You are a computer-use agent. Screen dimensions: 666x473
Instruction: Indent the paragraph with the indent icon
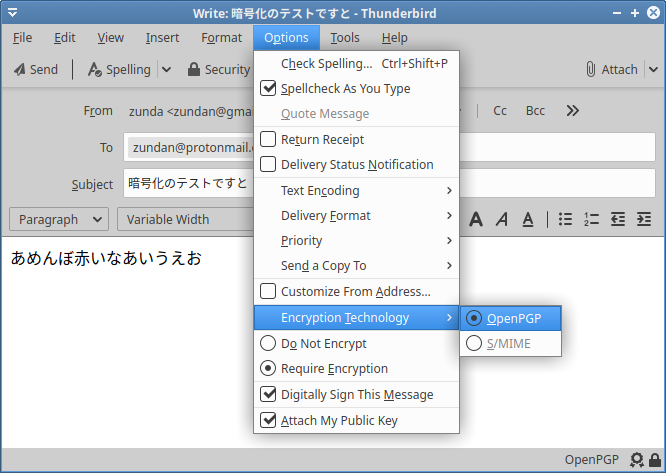(644, 219)
